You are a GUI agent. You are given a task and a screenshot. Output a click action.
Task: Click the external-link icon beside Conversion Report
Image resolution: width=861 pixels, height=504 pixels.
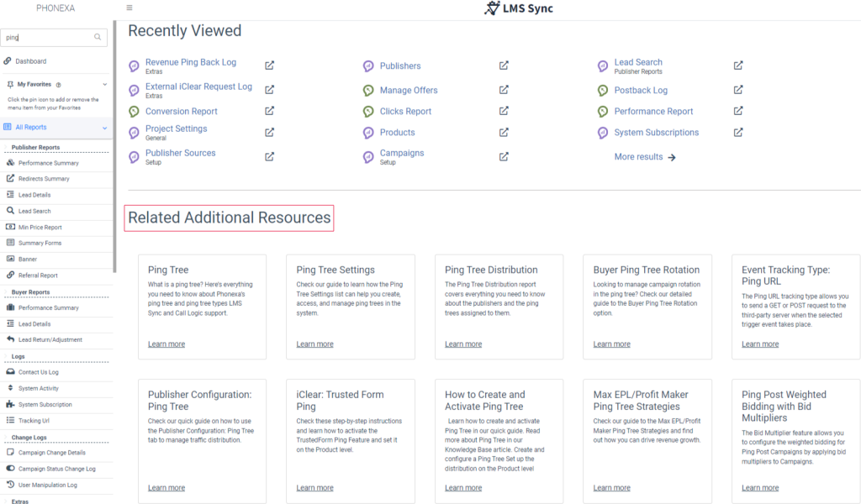[270, 112]
